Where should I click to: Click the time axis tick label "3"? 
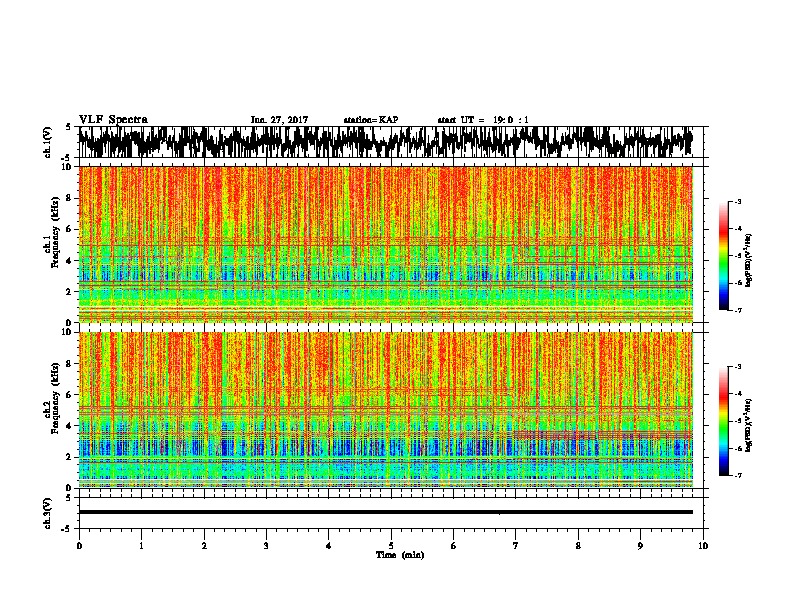tap(266, 546)
